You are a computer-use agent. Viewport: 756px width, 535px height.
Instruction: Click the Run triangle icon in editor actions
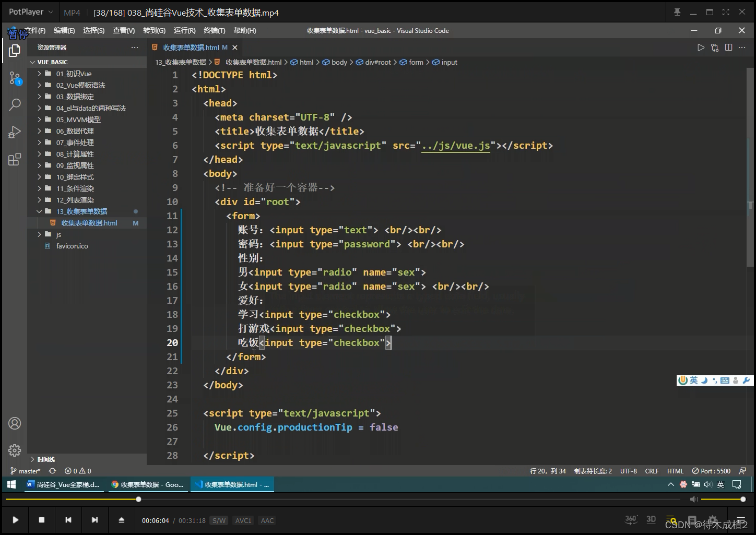click(701, 47)
